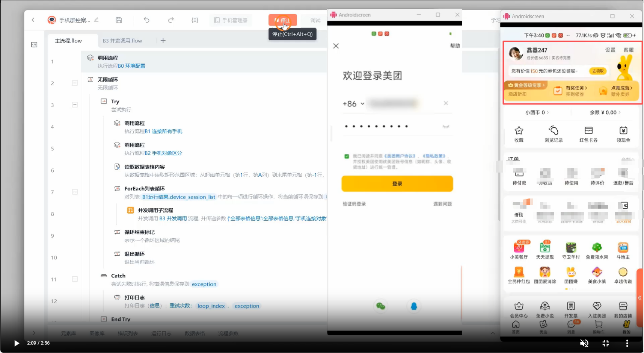Unmute the video sound

584,343
